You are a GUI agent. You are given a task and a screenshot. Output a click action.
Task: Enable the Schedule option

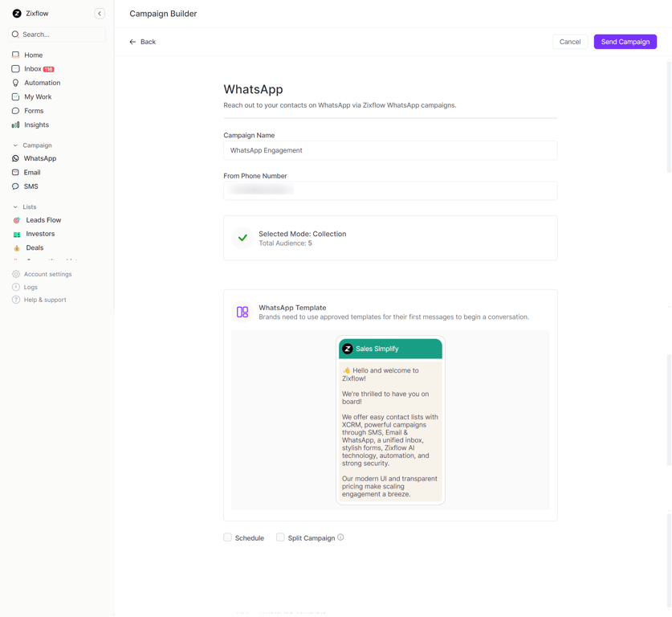click(x=227, y=537)
